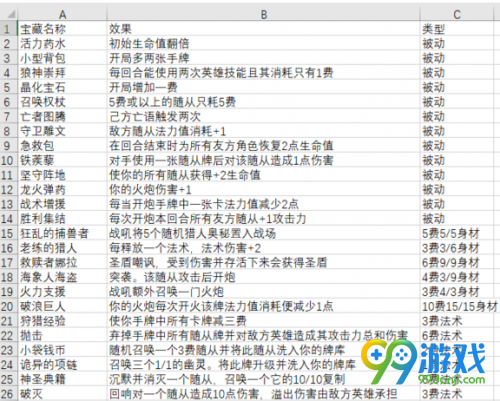Click the 99游戏 watermark logo

(423, 364)
